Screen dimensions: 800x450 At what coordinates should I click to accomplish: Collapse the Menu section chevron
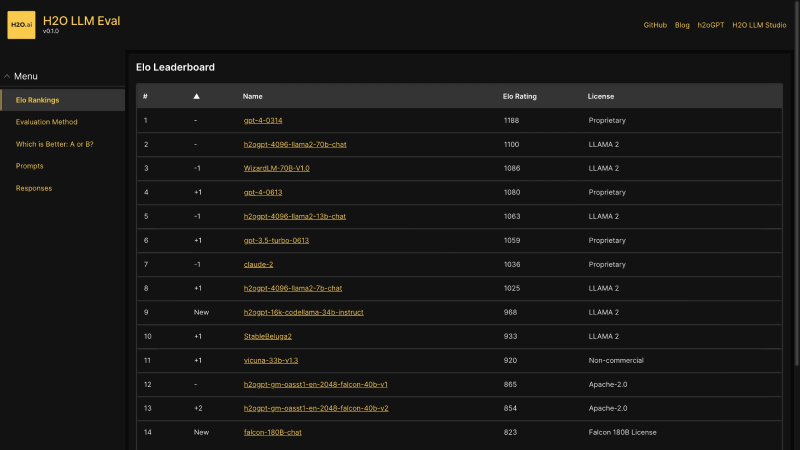point(7,76)
